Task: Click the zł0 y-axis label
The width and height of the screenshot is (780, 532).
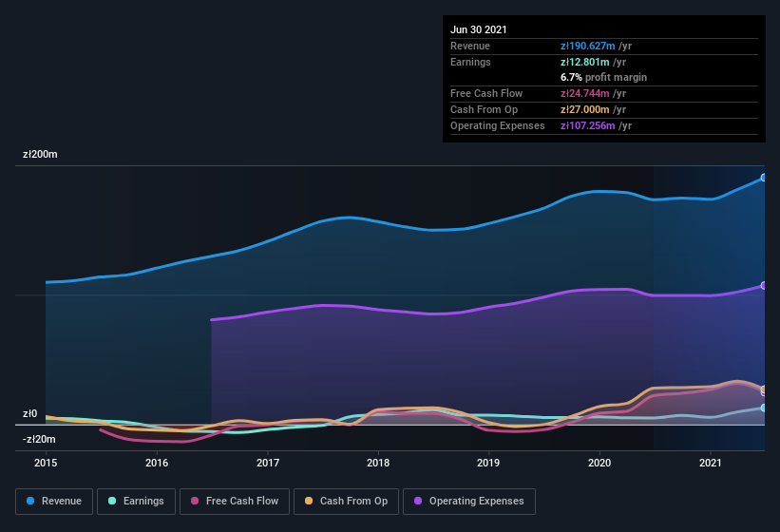Action: click(29, 413)
